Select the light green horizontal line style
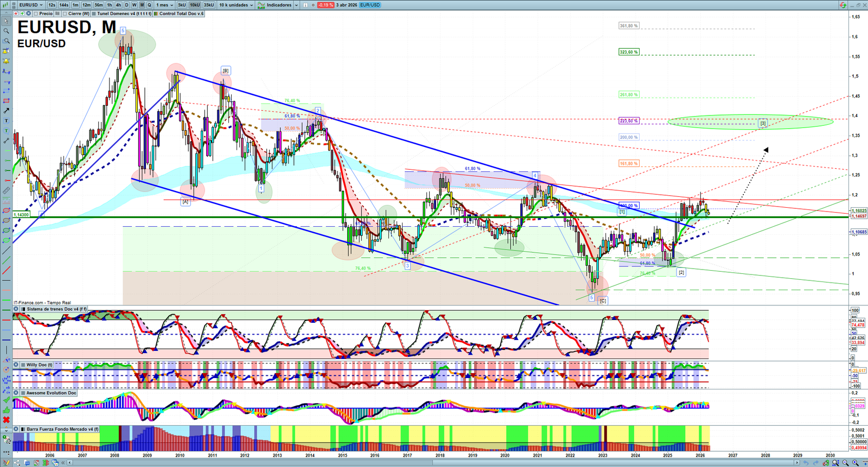Image resolution: width=868 pixels, height=467 pixels. [6, 300]
